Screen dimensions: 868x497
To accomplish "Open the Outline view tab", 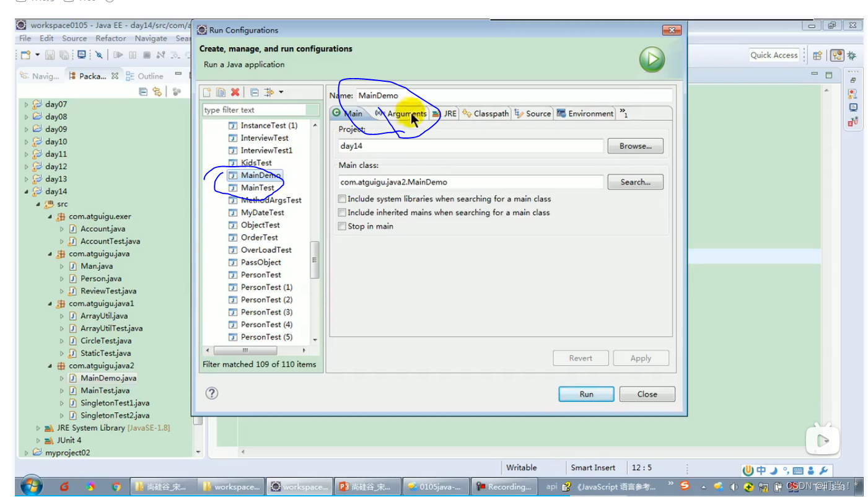I will [x=145, y=76].
